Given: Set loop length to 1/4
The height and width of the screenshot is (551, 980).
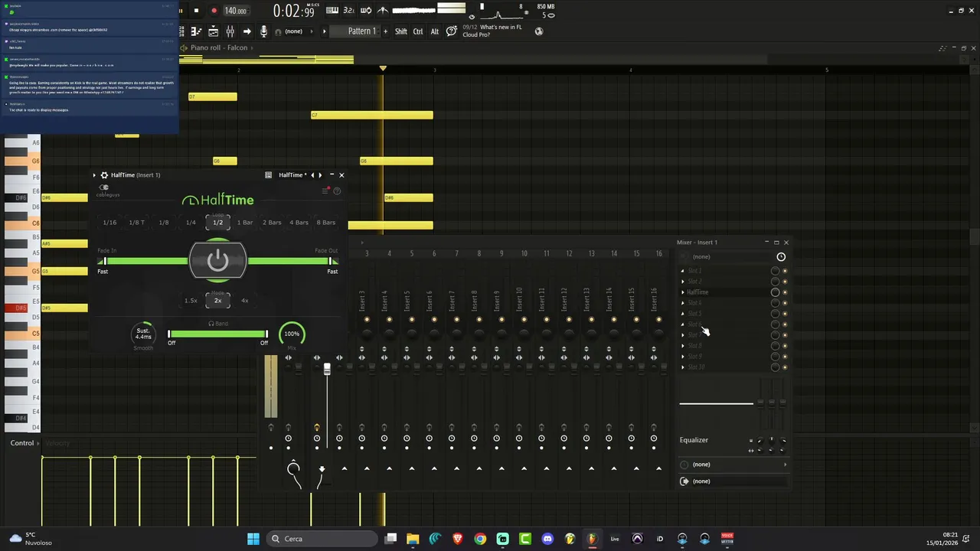Looking at the screenshot, I should (x=191, y=223).
